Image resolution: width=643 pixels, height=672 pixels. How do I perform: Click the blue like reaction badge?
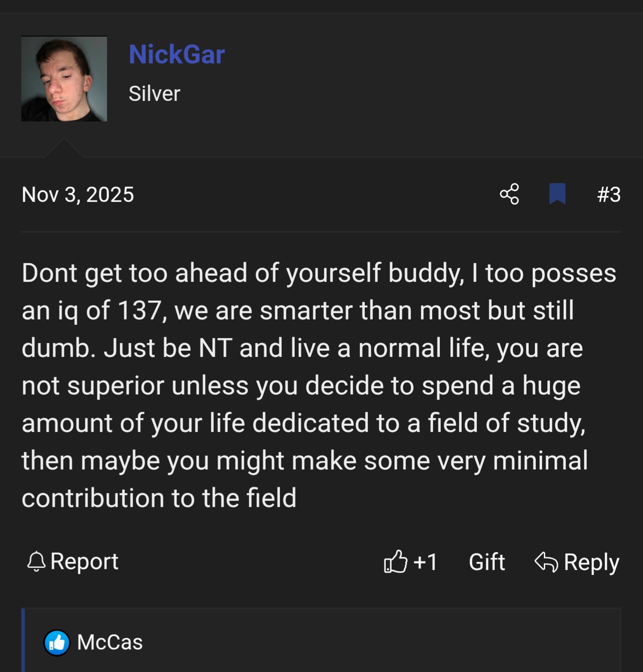(x=57, y=643)
